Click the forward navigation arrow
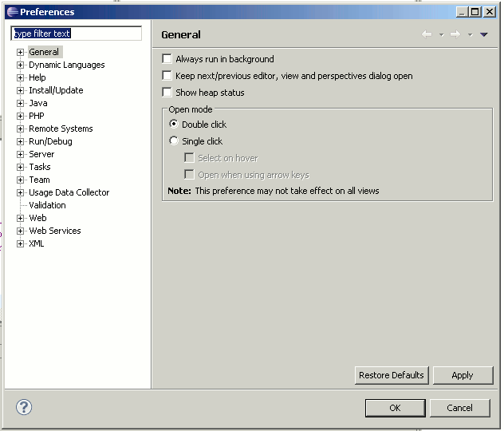 [455, 34]
